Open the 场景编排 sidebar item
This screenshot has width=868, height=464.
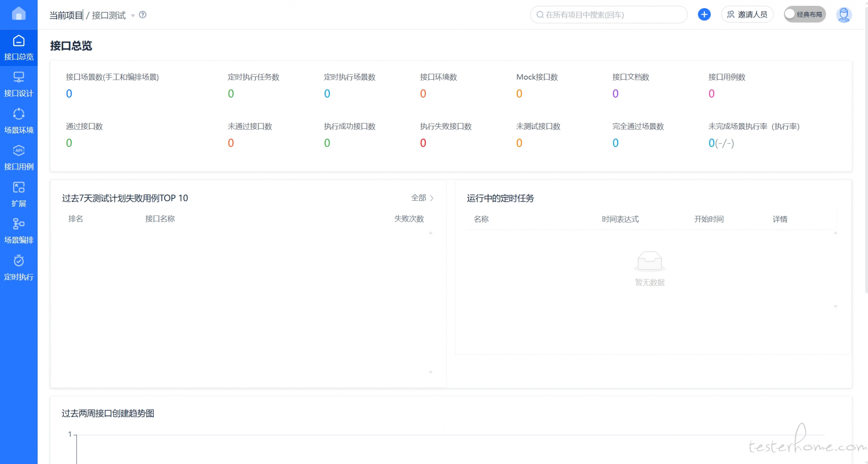19,231
